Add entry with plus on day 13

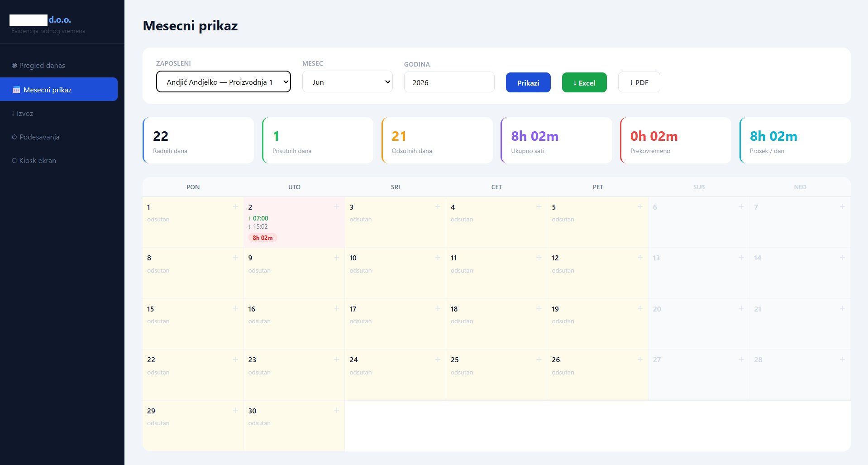coord(741,258)
